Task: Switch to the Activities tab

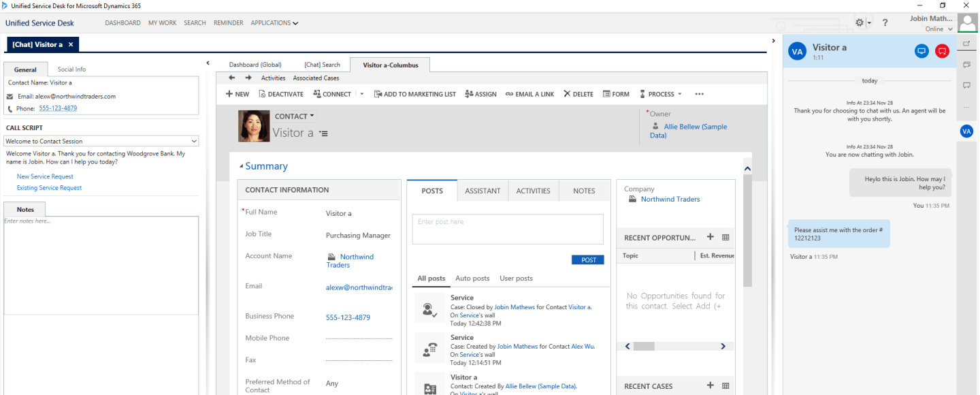Action: click(533, 191)
